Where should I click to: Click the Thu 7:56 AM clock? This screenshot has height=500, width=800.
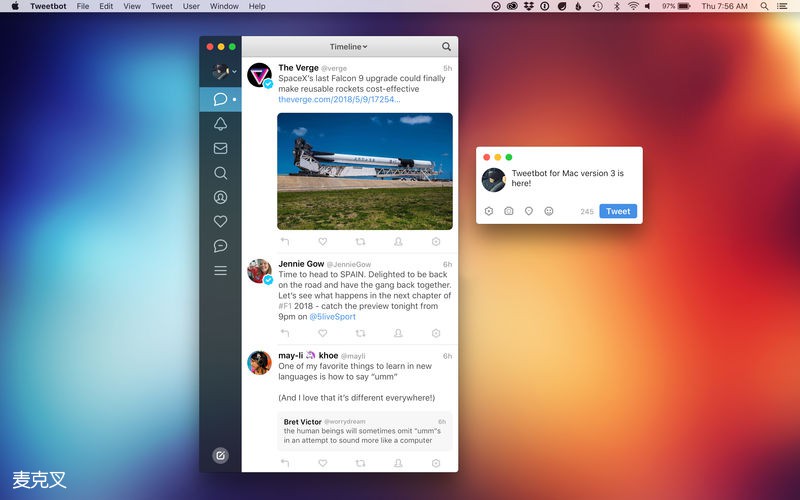click(724, 6)
